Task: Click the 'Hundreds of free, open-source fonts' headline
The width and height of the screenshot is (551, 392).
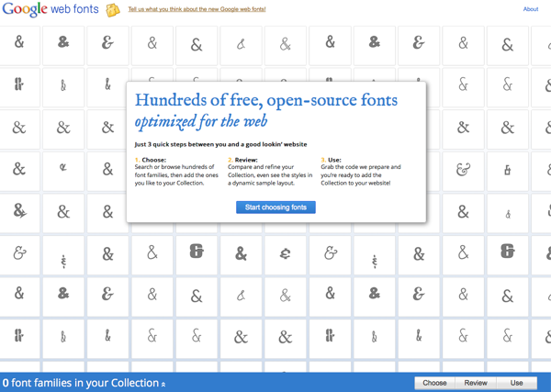Action: tap(266, 100)
